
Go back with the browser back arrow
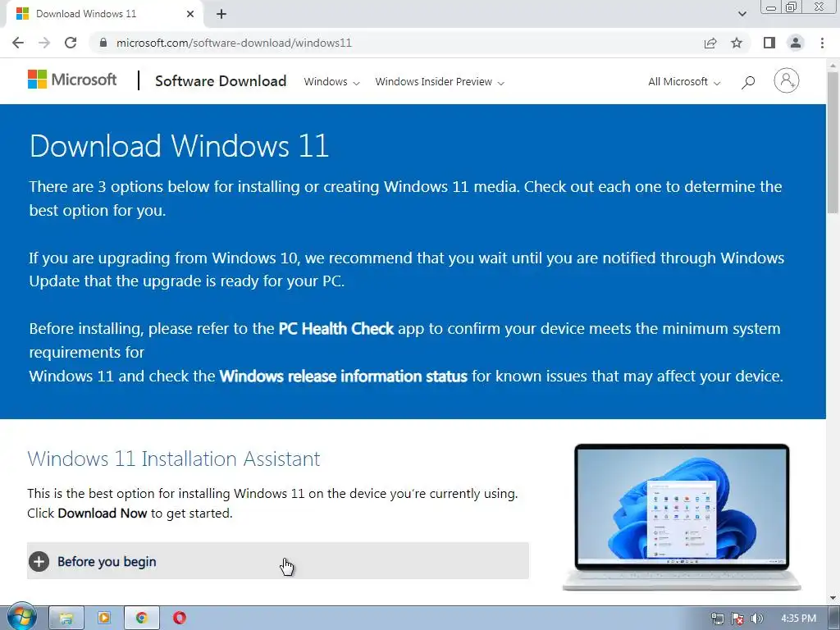[x=18, y=43]
